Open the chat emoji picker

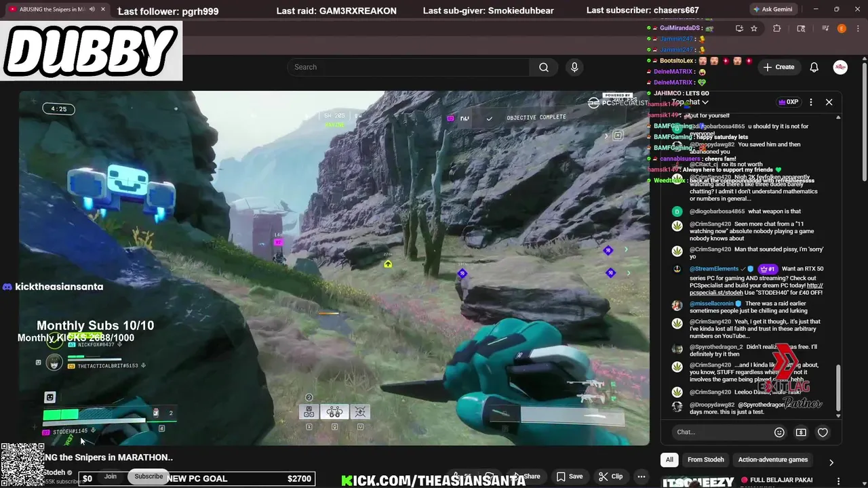coord(779,432)
